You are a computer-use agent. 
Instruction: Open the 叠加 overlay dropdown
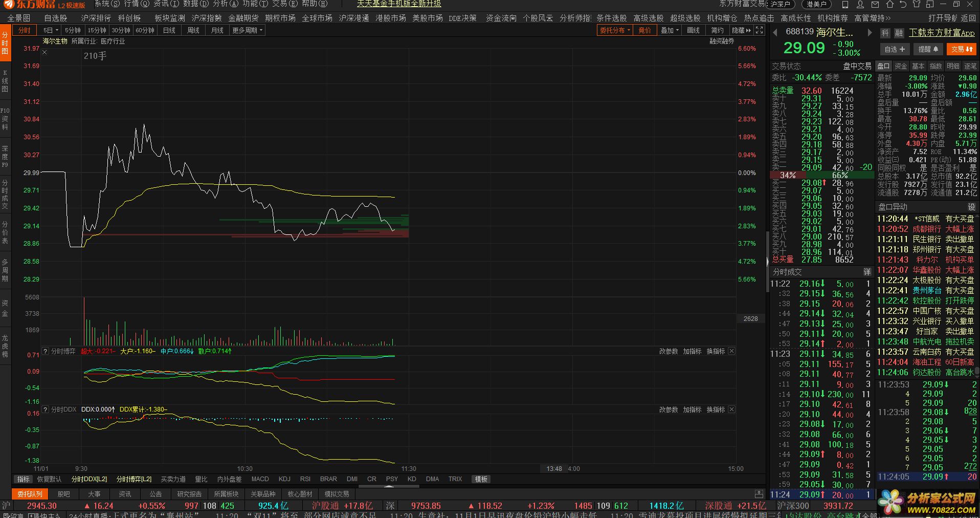tap(670, 30)
